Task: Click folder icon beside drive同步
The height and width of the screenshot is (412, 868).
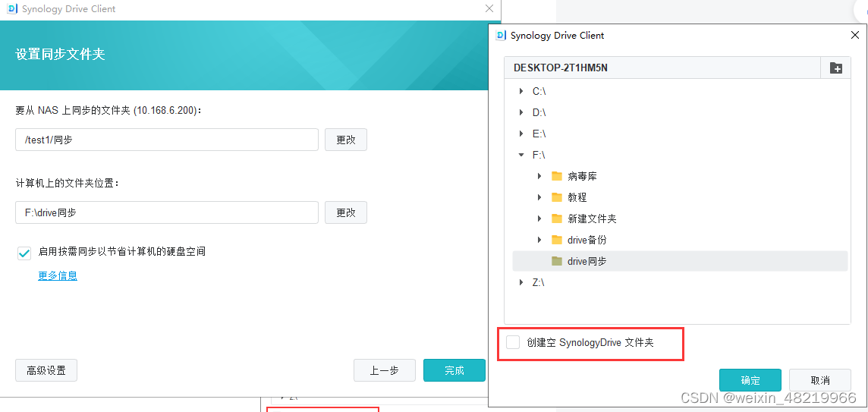Action: (x=557, y=261)
